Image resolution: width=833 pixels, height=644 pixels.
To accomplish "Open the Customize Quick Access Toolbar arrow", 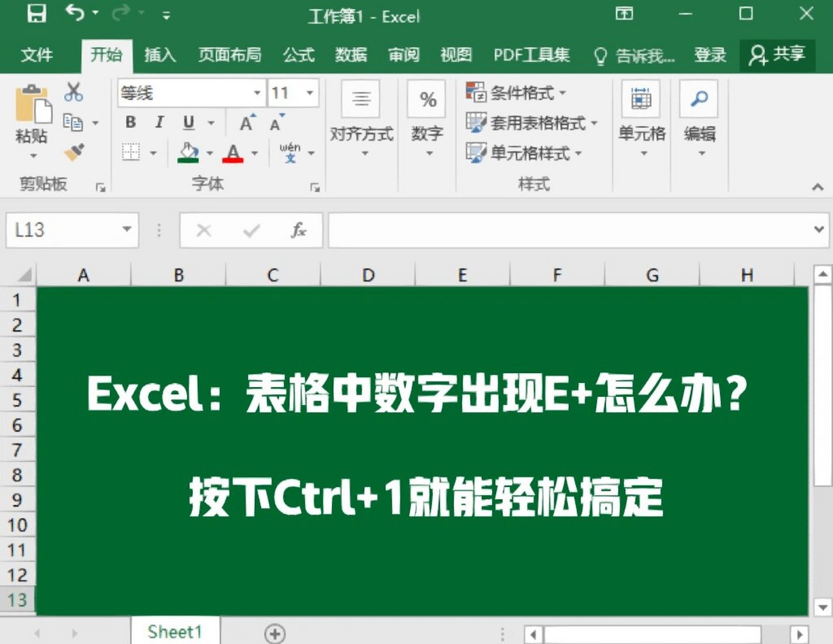I will click(167, 16).
